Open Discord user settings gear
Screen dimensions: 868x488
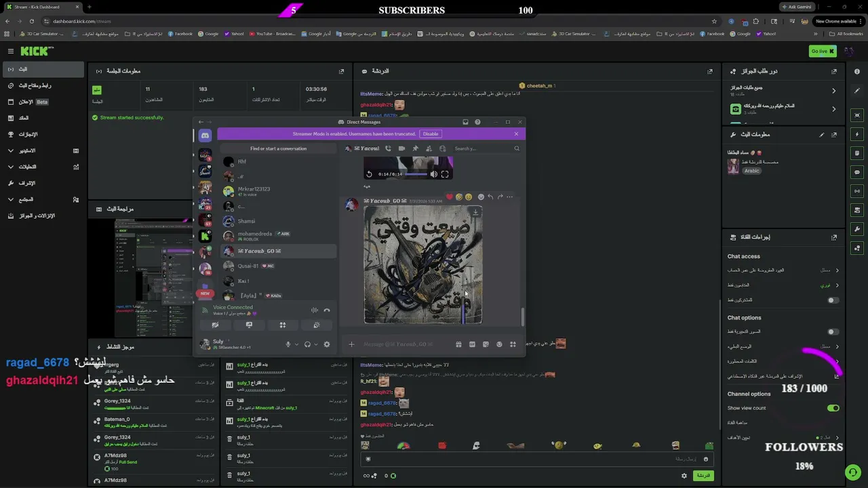point(327,344)
